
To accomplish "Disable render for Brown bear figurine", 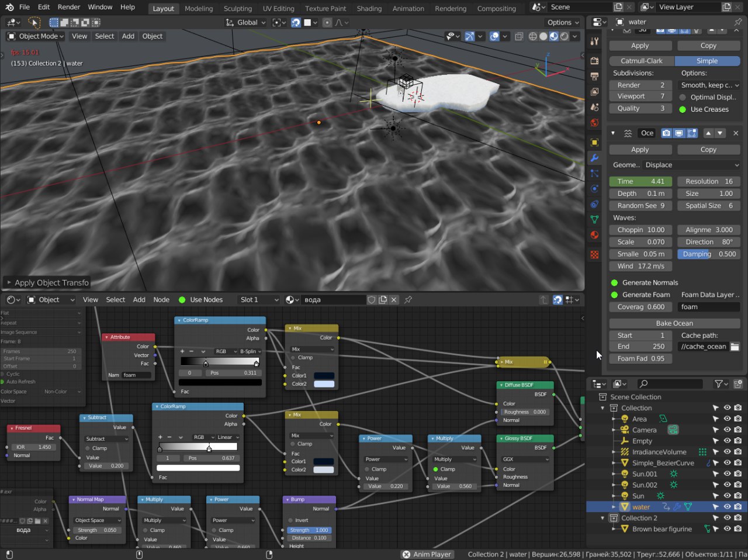I will pyautogui.click(x=738, y=529).
